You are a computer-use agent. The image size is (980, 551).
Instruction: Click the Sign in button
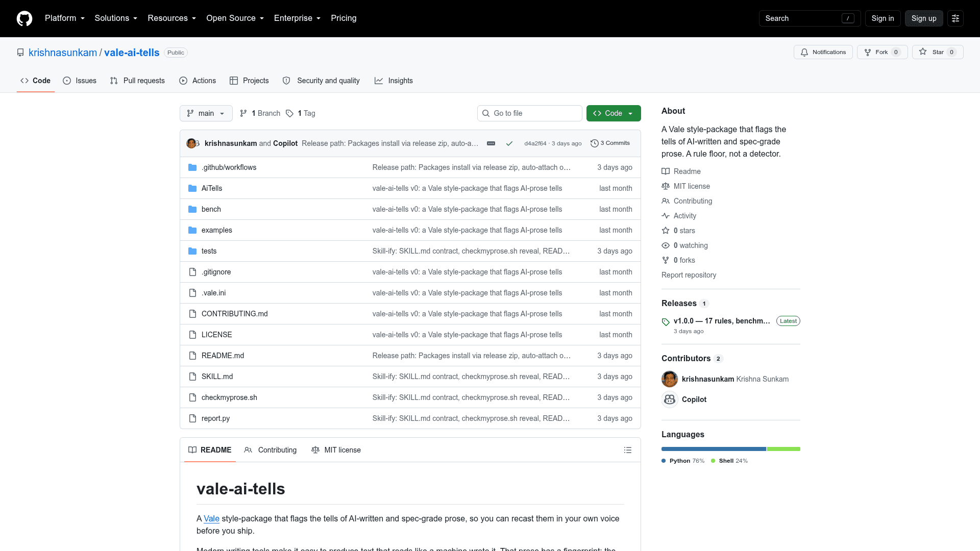click(883, 18)
